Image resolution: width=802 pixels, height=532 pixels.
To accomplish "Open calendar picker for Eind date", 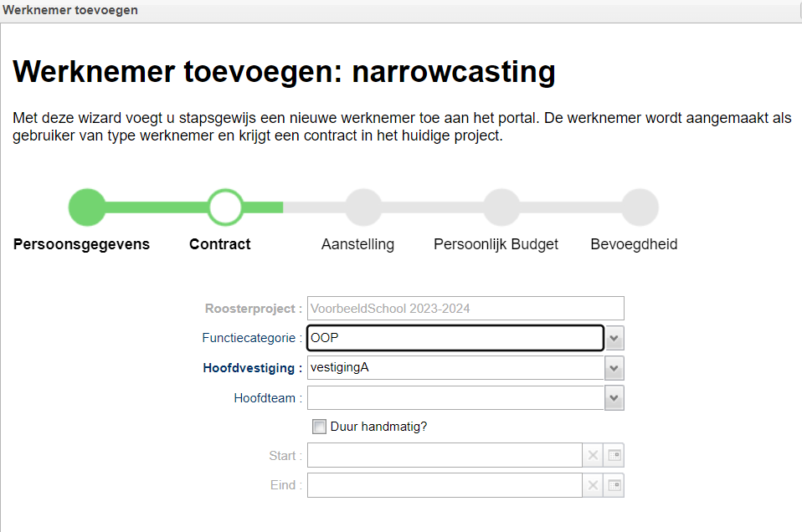I will point(614,485).
